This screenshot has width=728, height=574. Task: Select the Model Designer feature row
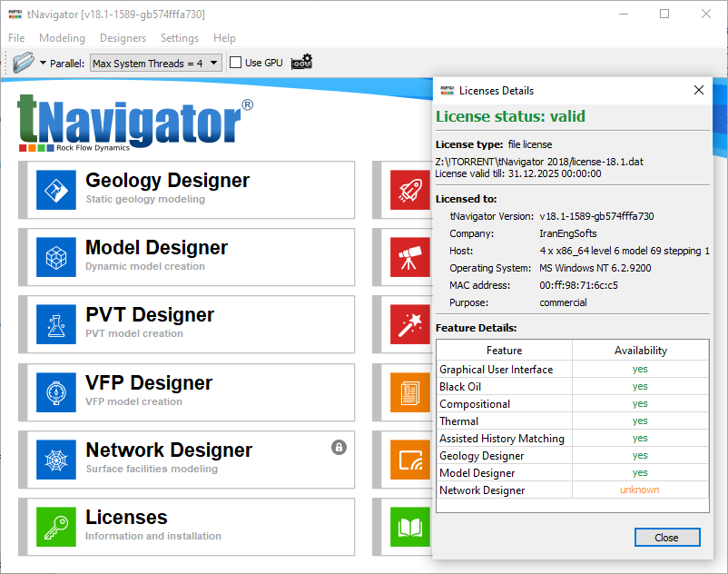(573, 472)
